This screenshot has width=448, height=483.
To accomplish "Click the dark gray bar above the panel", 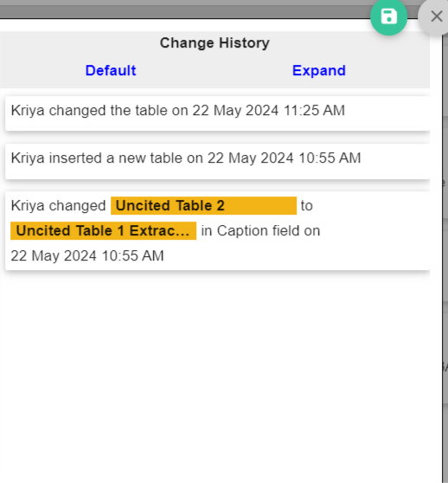I will pos(184,11).
